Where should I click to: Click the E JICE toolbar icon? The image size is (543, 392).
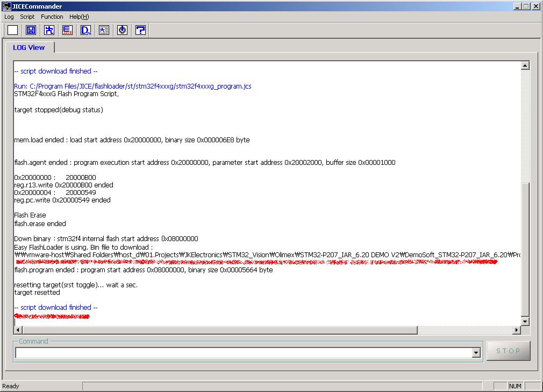coord(67,30)
